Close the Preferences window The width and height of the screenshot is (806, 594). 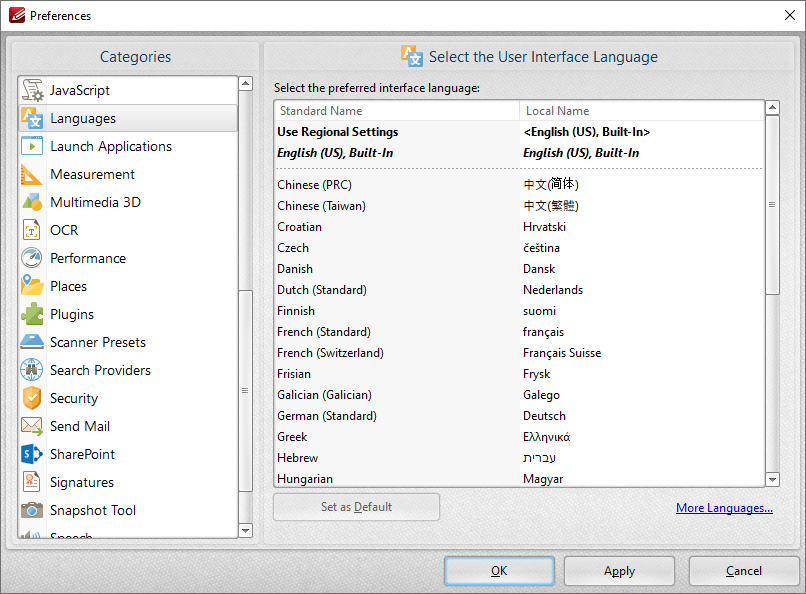pos(790,15)
